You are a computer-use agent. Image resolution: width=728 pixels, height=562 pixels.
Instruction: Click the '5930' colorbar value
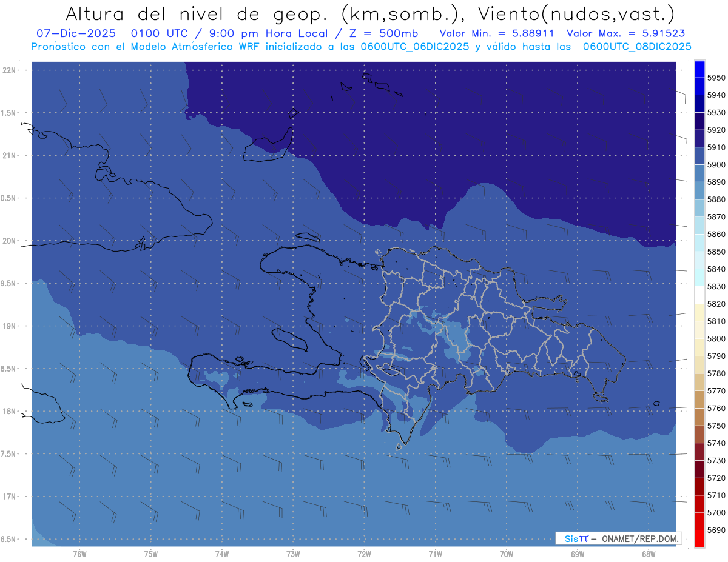[x=716, y=113]
